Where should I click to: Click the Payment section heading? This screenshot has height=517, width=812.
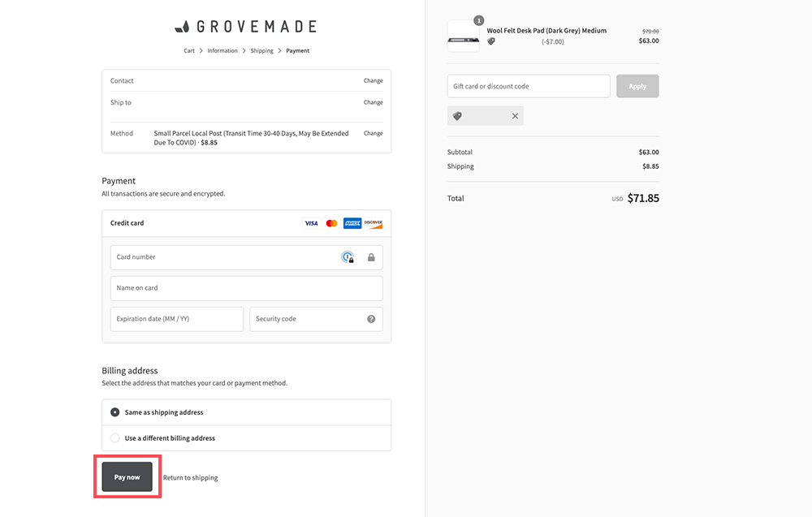point(119,181)
